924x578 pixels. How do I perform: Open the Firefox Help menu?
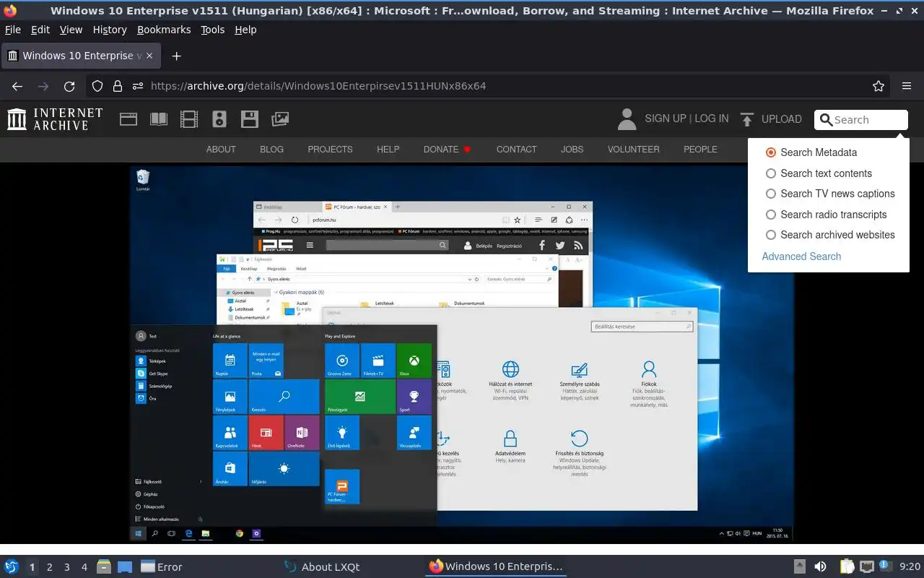245,30
